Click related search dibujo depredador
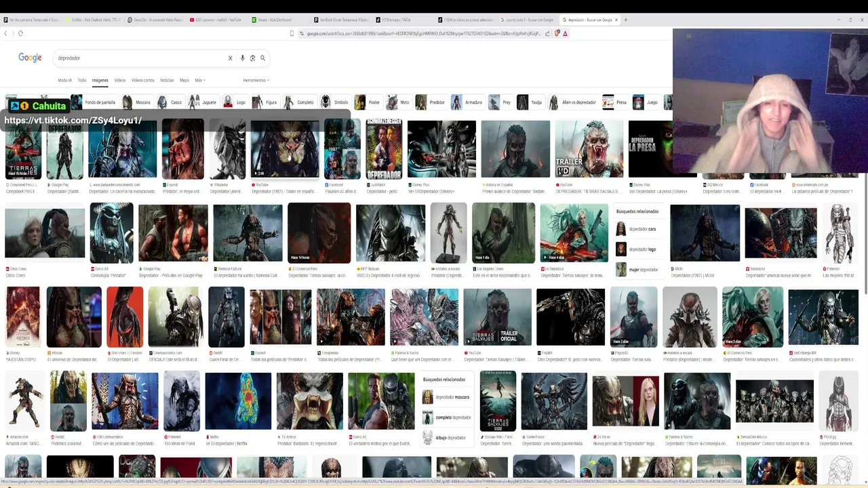 tap(447, 438)
